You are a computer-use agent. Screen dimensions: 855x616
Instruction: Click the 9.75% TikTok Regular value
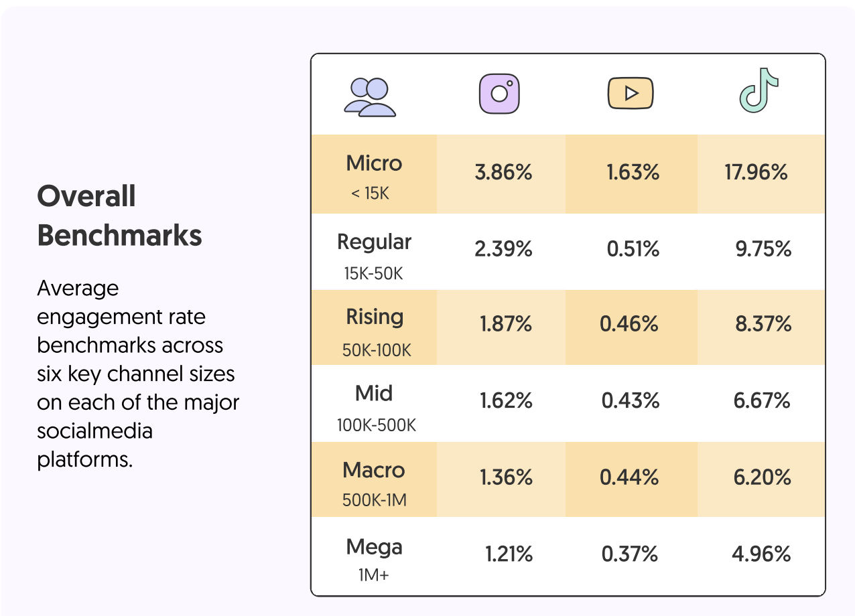click(763, 250)
